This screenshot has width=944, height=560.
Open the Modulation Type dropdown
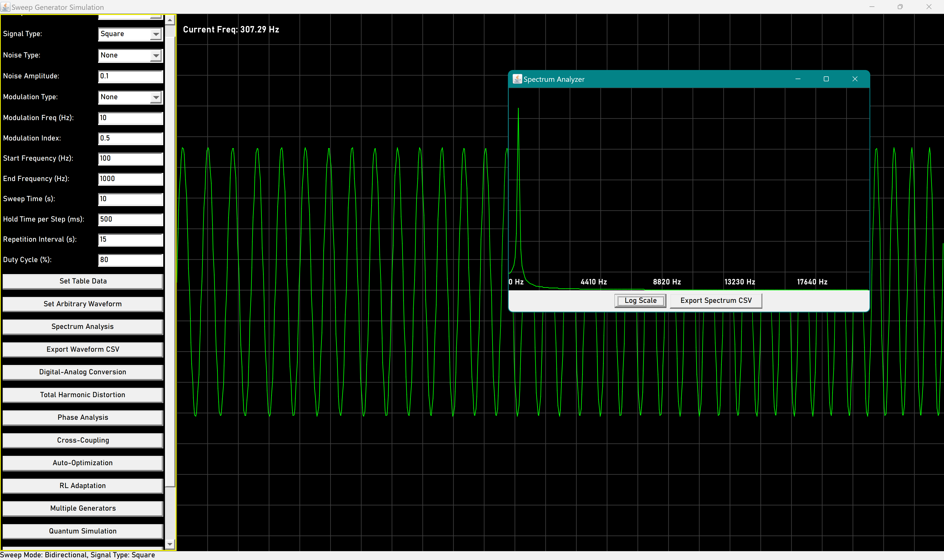[156, 97]
